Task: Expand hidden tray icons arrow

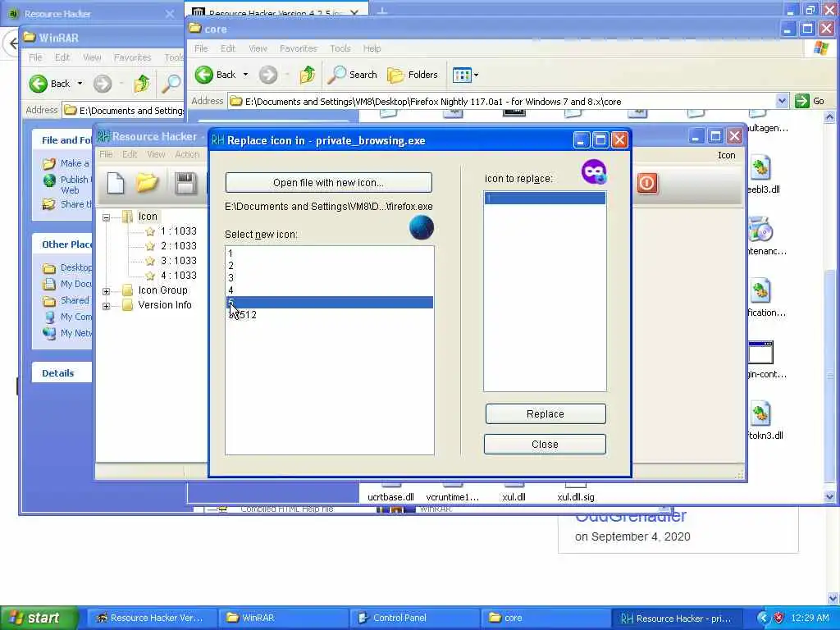Action: [x=763, y=618]
